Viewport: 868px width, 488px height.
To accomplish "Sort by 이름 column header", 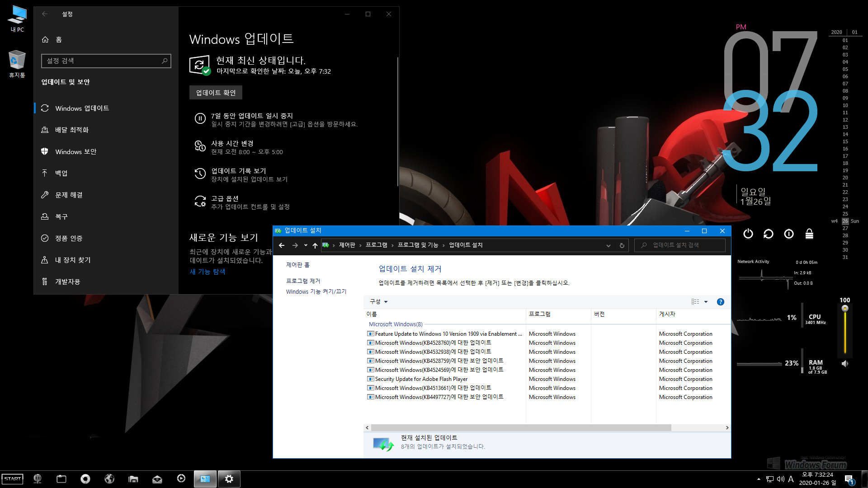I will point(445,314).
